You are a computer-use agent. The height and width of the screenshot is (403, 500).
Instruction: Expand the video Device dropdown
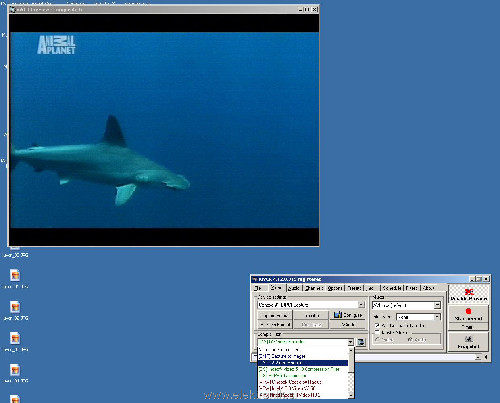click(361, 305)
